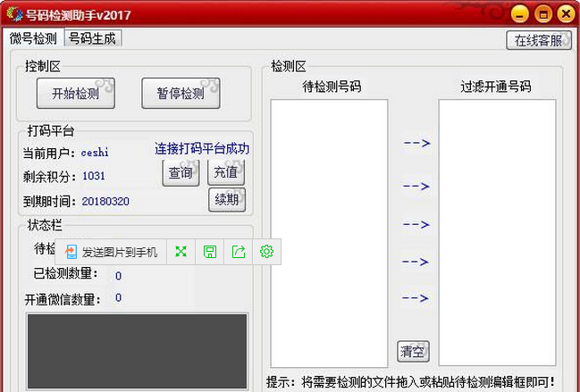The image size is (580, 392).
Task: Minimize the window with the yellow button
Action: pos(520,15)
